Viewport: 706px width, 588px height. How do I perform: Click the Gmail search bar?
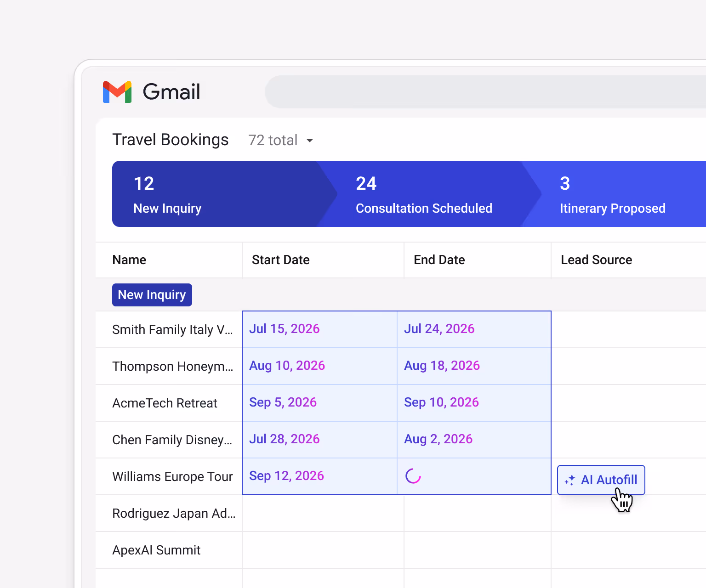click(x=485, y=92)
